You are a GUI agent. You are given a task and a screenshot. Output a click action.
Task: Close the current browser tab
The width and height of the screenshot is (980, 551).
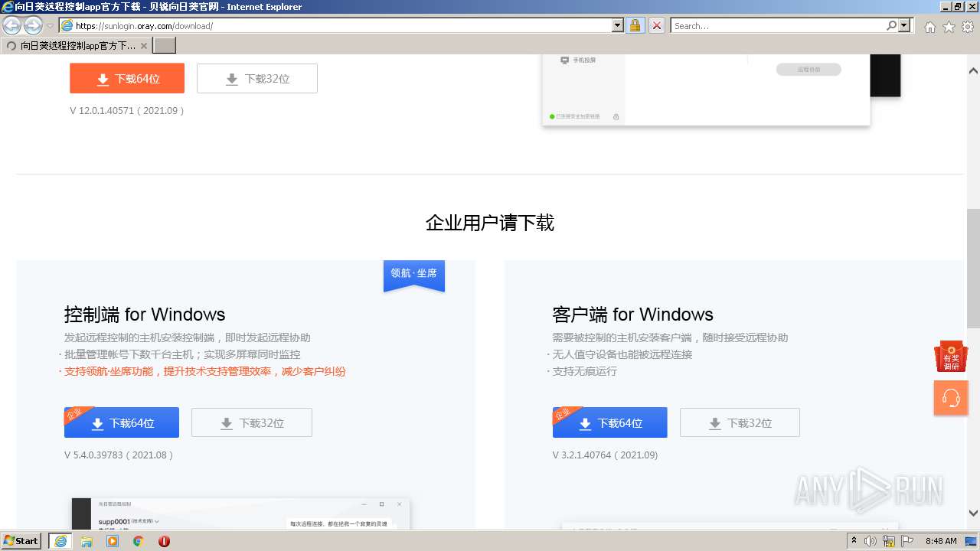pos(144,46)
